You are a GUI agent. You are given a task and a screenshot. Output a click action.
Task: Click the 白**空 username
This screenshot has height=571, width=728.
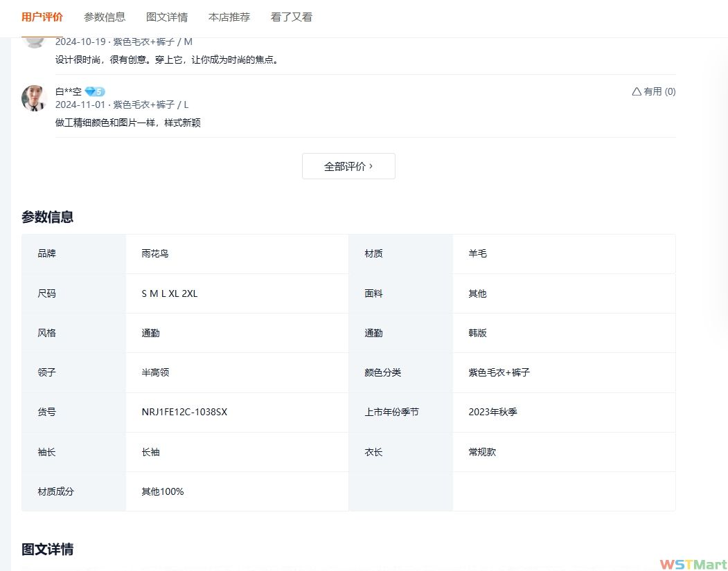point(69,91)
